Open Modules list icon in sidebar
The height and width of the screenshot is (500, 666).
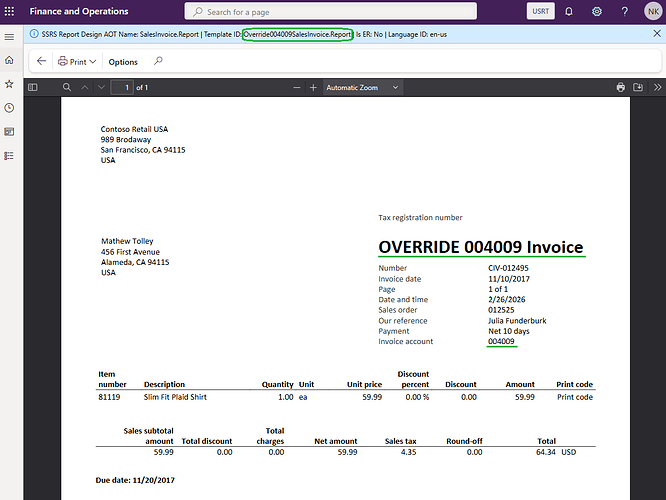tap(9, 156)
